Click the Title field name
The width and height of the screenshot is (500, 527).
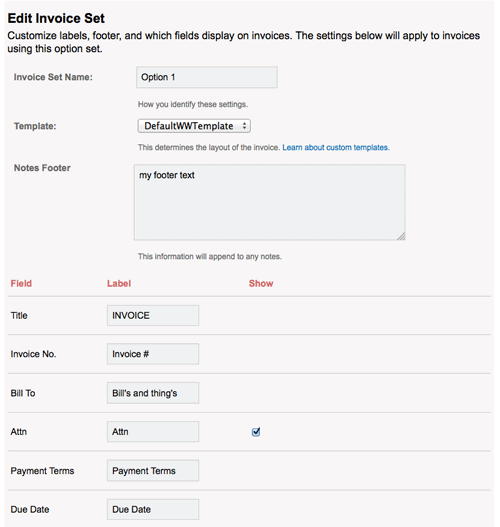19,316
